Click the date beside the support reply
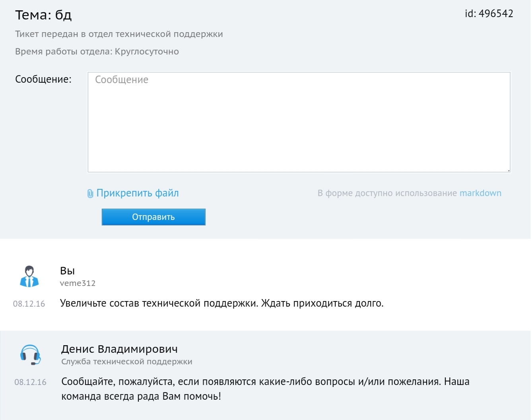The width and height of the screenshot is (532, 420). [x=30, y=382]
